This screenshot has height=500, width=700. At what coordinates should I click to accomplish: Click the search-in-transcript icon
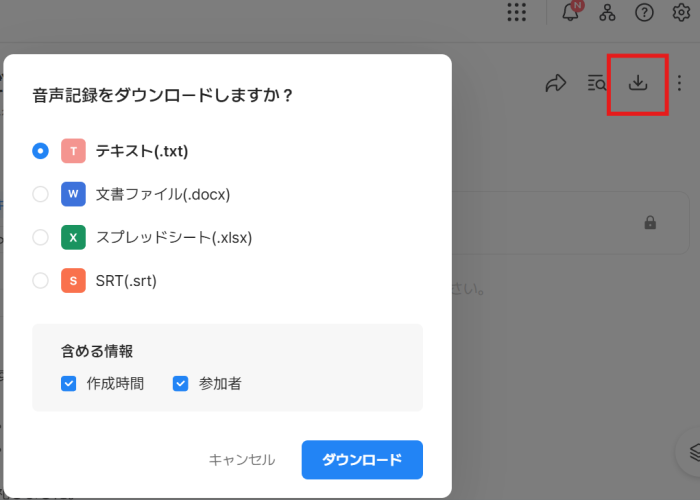pos(597,83)
